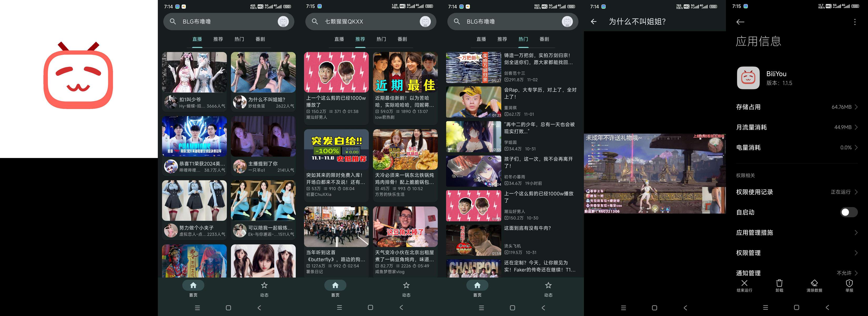Viewport: 868px width, 316px height.
Task: Tap the 举报 report shield icon
Action: 849,284
